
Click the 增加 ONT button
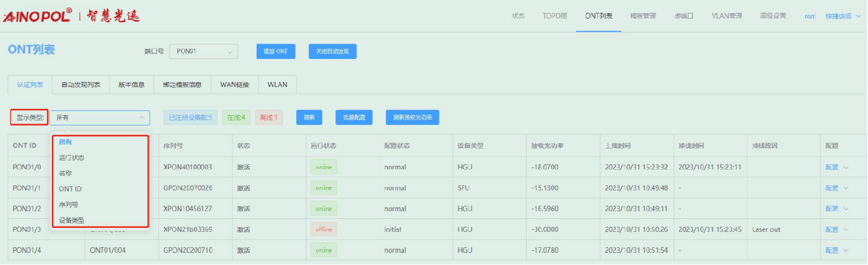click(x=276, y=51)
